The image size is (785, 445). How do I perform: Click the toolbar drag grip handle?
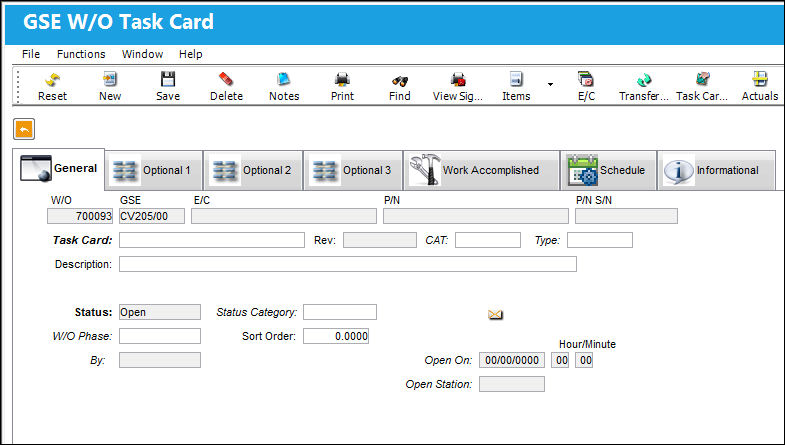click(x=19, y=86)
